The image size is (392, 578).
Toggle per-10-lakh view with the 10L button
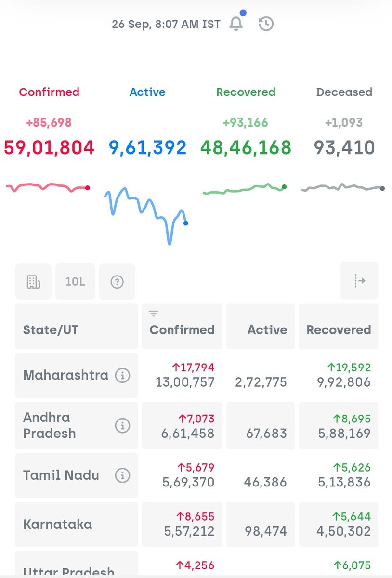point(75,281)
